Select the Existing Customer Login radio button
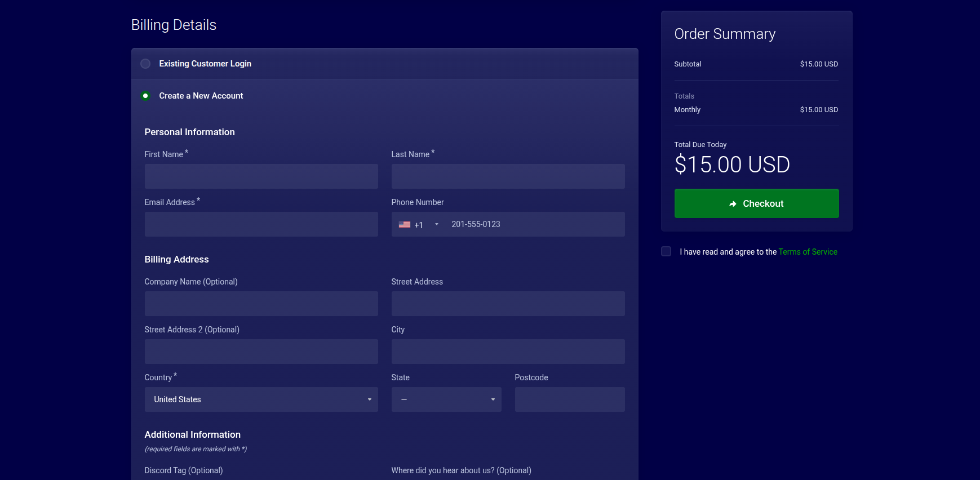980x480 pixels. point(145,64)
